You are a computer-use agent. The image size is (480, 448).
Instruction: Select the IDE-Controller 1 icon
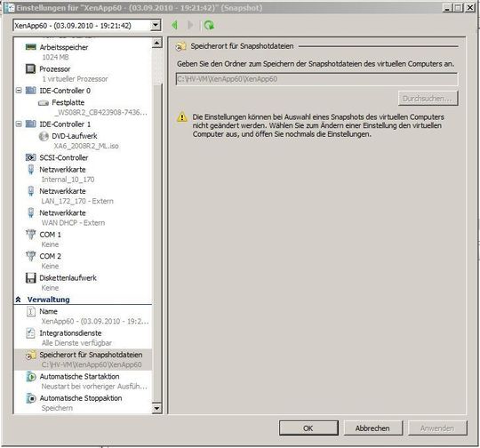tap(30, 124)
